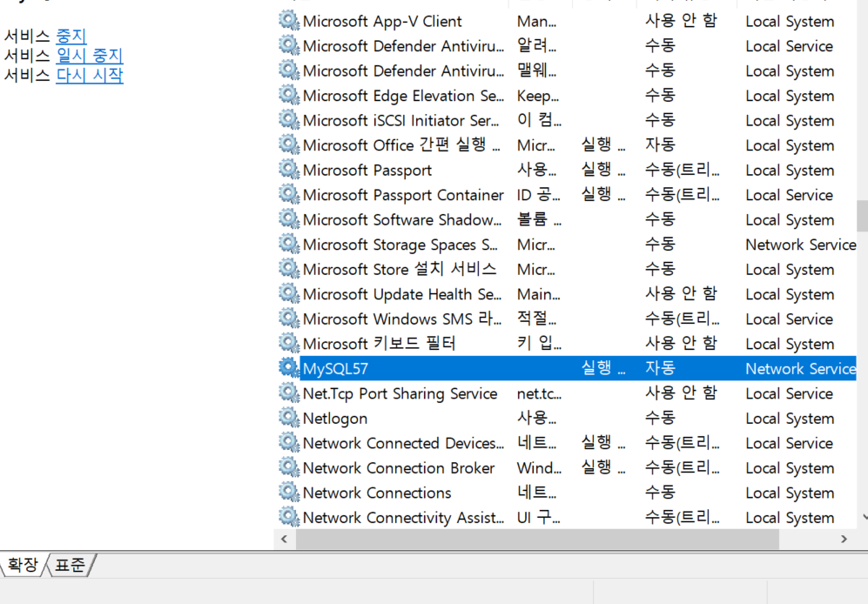Viewport: 868px width, 604px height.
Task: Click 실행 status in Network Connected Devices row
Action: point(602,442)
